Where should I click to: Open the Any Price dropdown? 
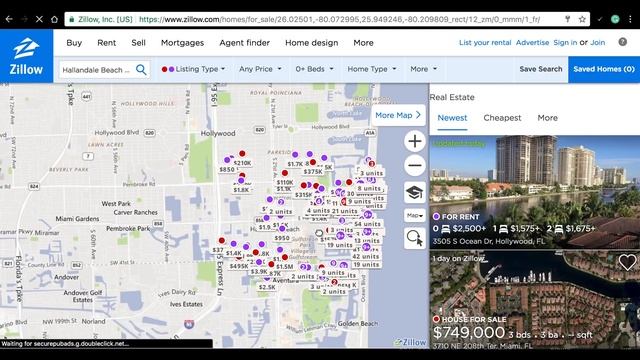260,69
